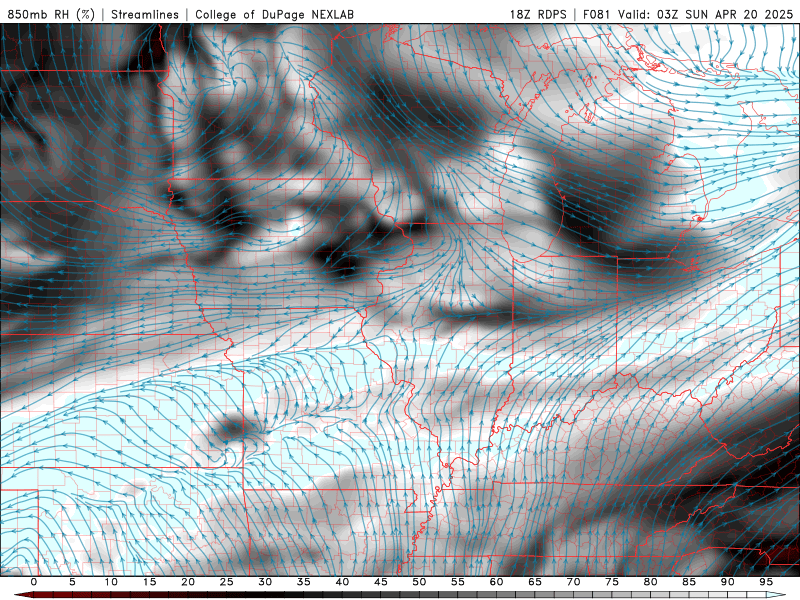This screenshot has width=800, height=600.
Task: Click the color scale label '75'
Action: click(612, 582)
